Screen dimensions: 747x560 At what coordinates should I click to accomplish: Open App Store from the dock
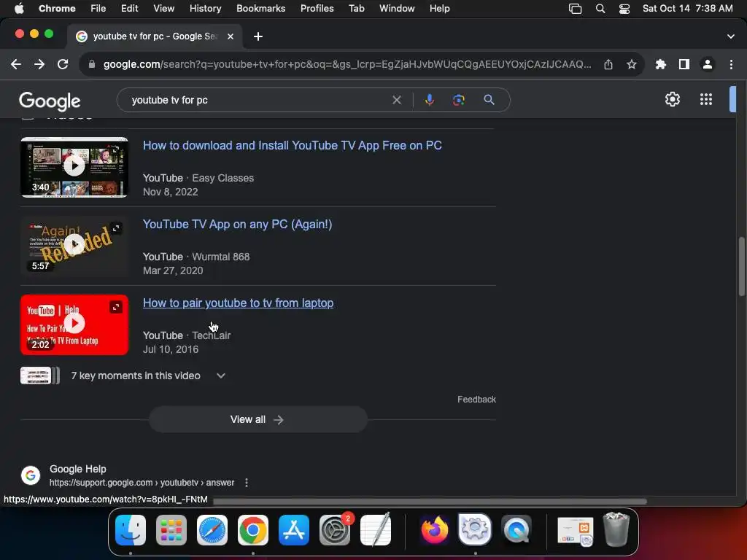point(294,530)
